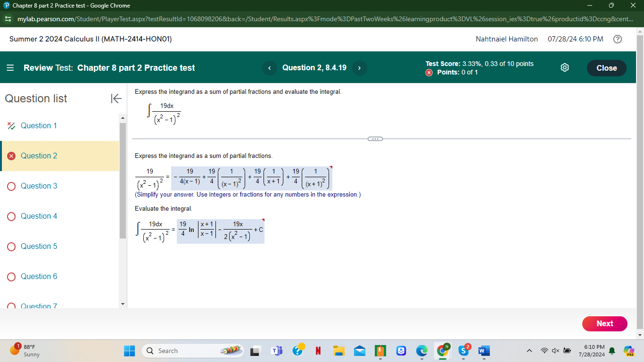Open the hamburger menu beside Review Test
644x362 pixels.
pos(10,68)
